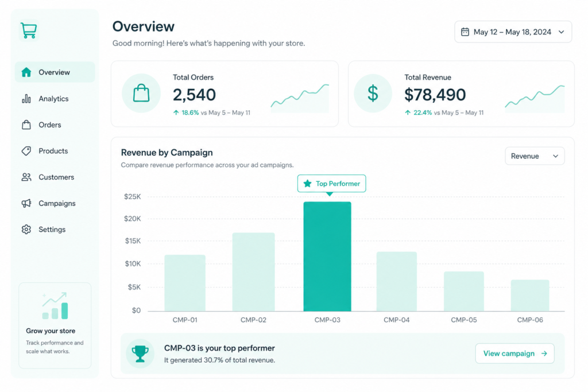
Task: Click the Settings gear icon
Action: [x=26, y=230]
